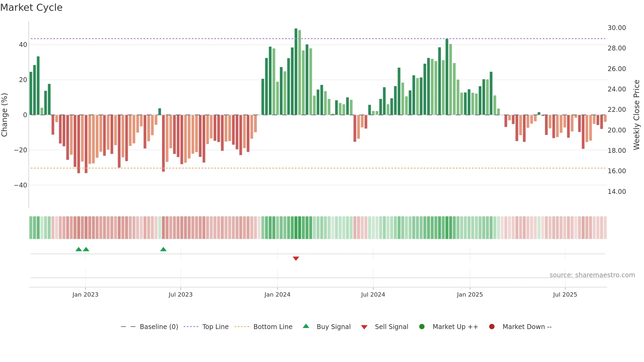Click the gray dashed Baseline legend sample
This screenshot has width=644, height=362.
point(128,327)
